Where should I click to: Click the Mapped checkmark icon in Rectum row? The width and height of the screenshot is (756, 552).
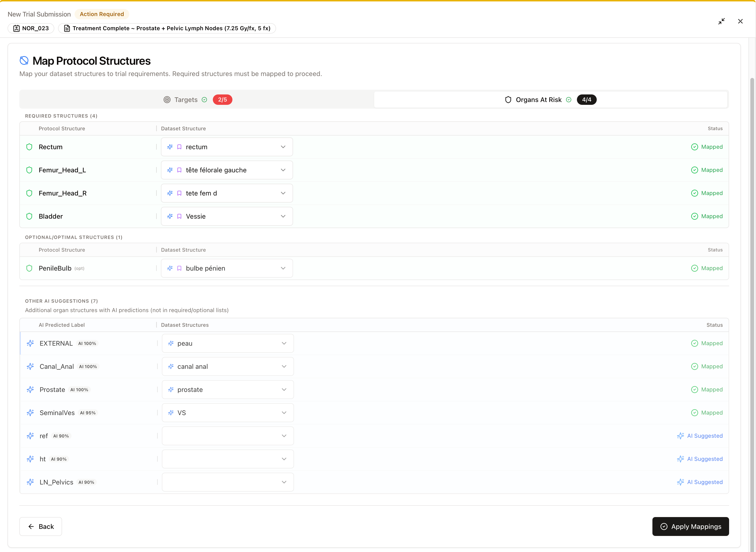[695, 147]
